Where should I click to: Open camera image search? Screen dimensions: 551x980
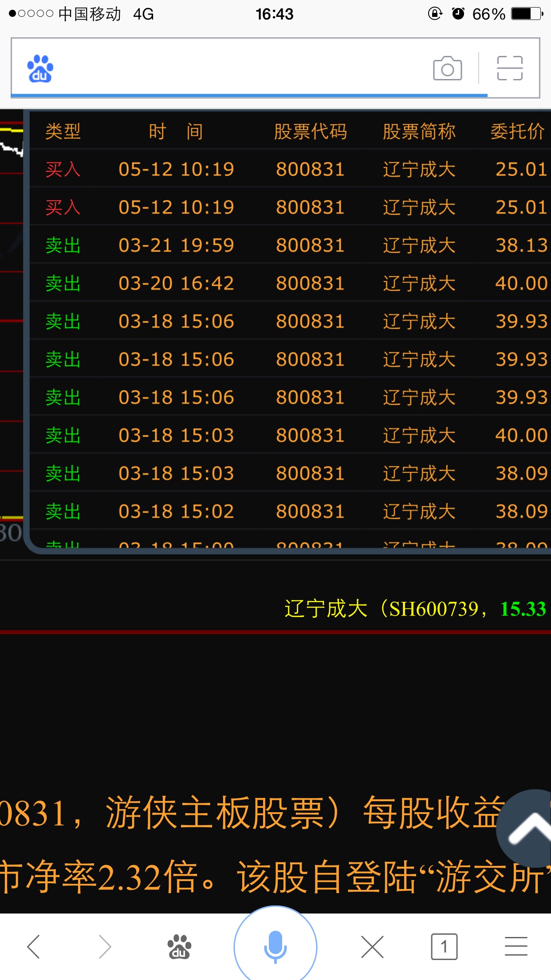click(447, 68)
